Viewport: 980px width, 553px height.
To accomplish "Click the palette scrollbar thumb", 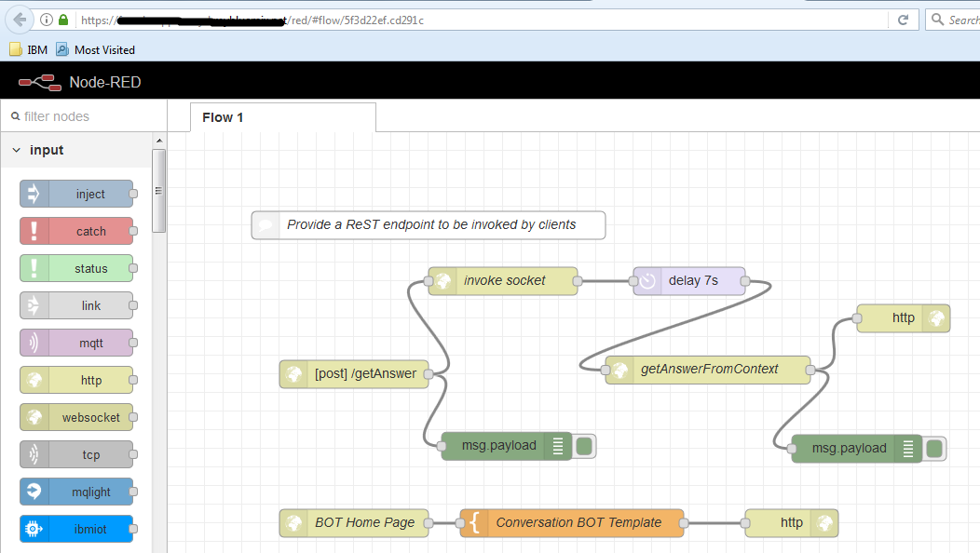I will 158,191.
